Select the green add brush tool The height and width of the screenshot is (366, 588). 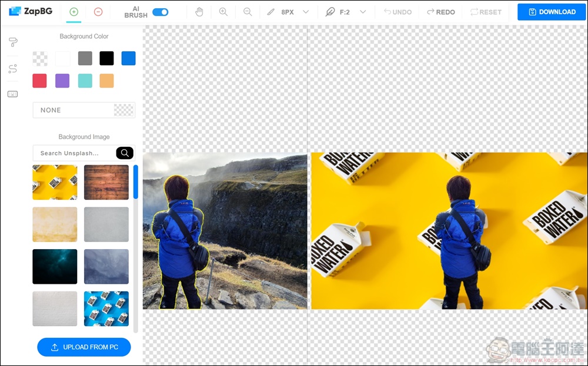[x=73, y=12]
